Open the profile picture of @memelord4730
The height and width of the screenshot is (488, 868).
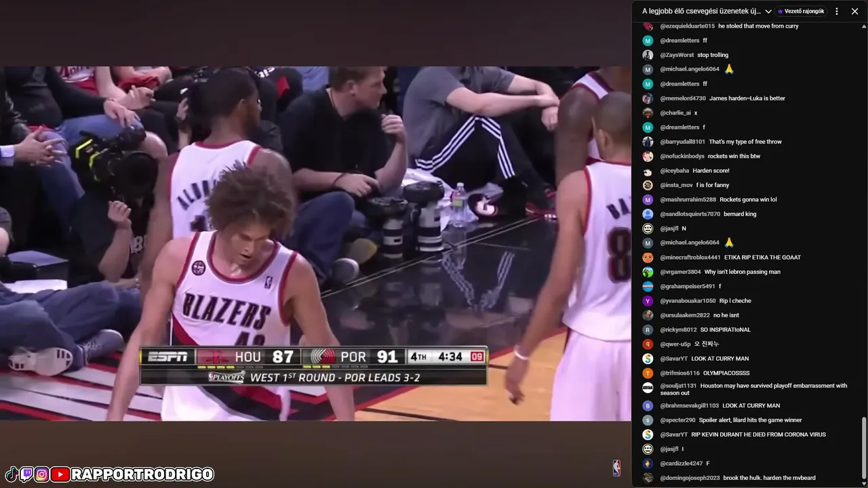(x=648, y=98)
